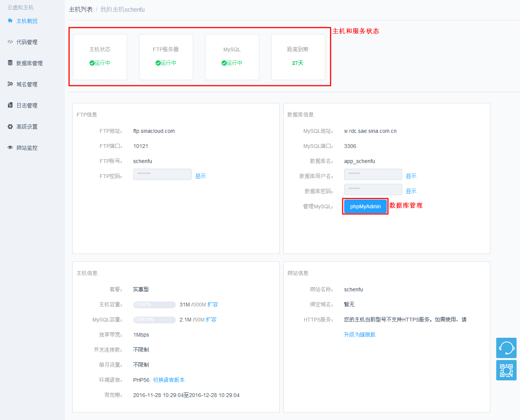Click green check icon under 主机状态

tap(92, 63)
